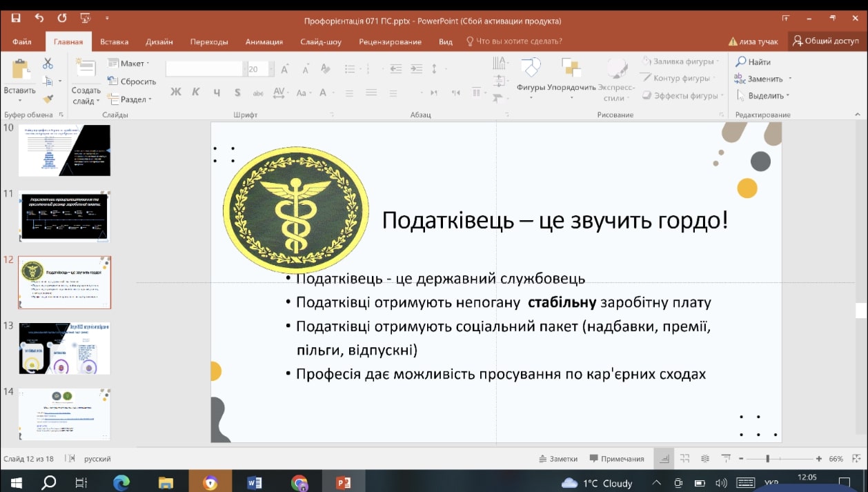Select slide 14 thumbnail
868x492 pixels.
coord(64,414)
